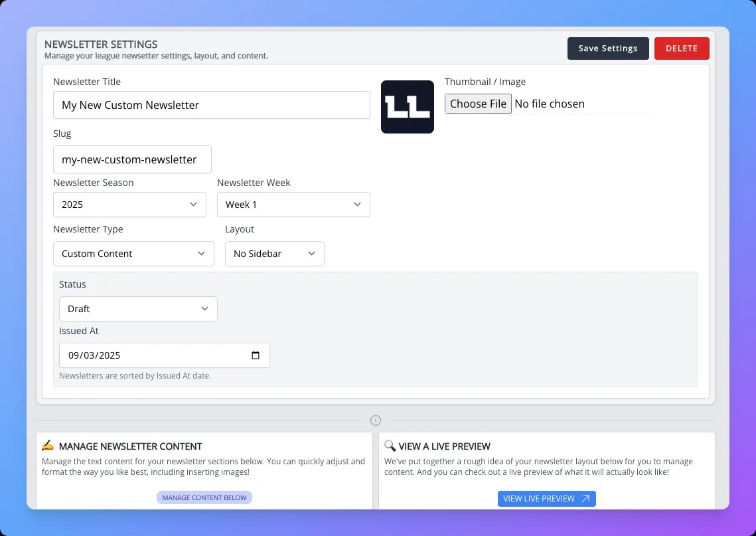The width and height of the screenshot is (756, 536).
Task: Click into the Slug input field
Action: 132,159
